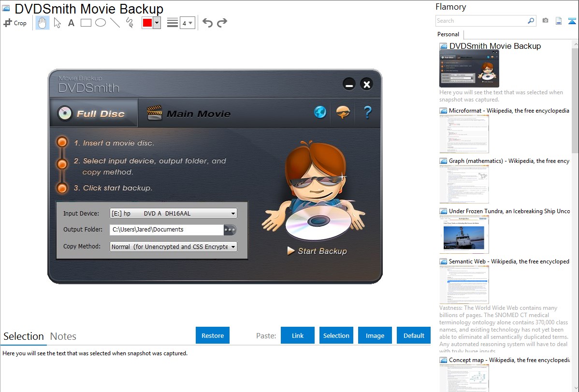Click the blue icon right of document icon

point(572,21)
